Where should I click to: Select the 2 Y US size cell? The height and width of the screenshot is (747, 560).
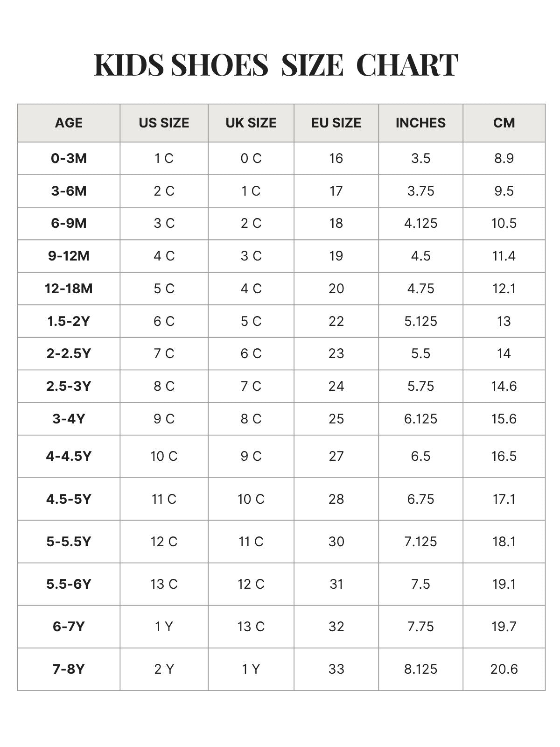click(x=164, y=669)
